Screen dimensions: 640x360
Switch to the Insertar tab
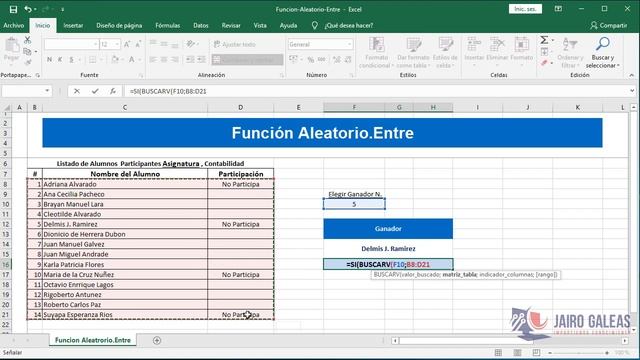point(73,25)
